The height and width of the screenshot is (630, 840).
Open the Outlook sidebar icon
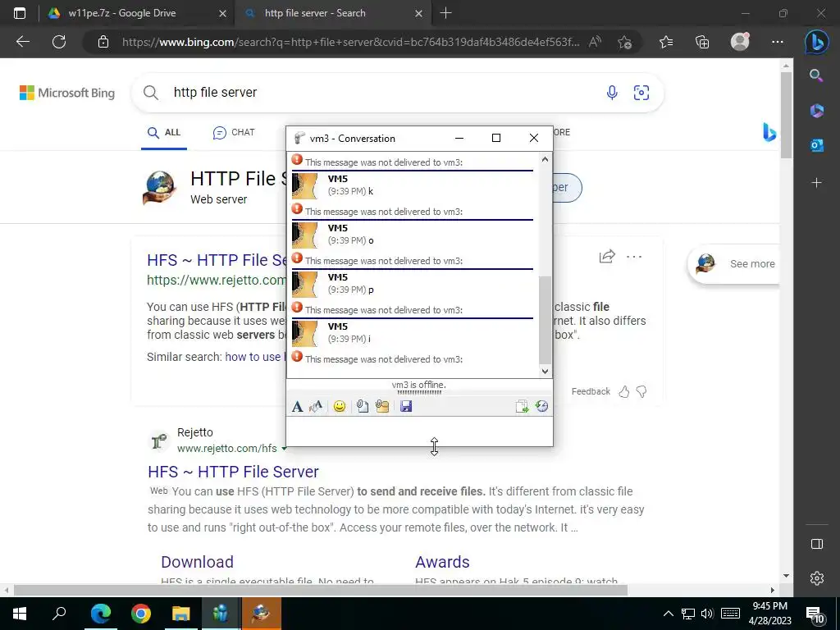[x=816, y=145]
